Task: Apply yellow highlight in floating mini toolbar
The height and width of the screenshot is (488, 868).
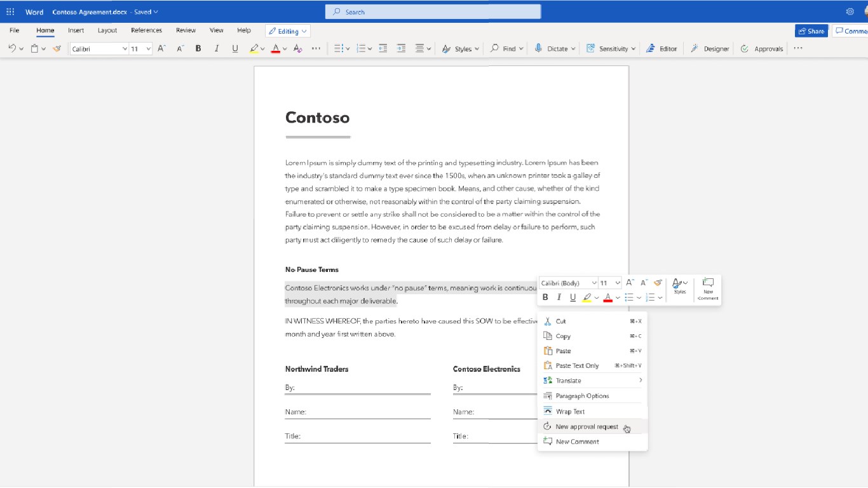Action: click(x=587, y=297)
